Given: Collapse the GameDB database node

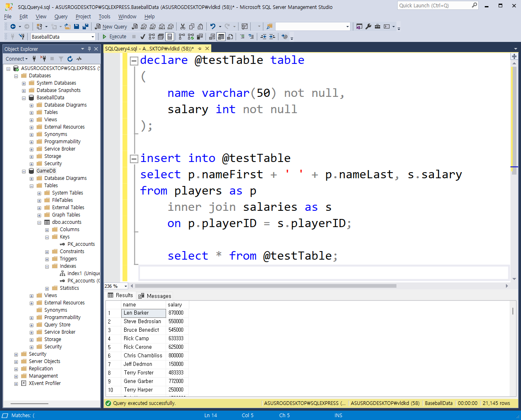Looking at the screenshot, I should [24, 171].
